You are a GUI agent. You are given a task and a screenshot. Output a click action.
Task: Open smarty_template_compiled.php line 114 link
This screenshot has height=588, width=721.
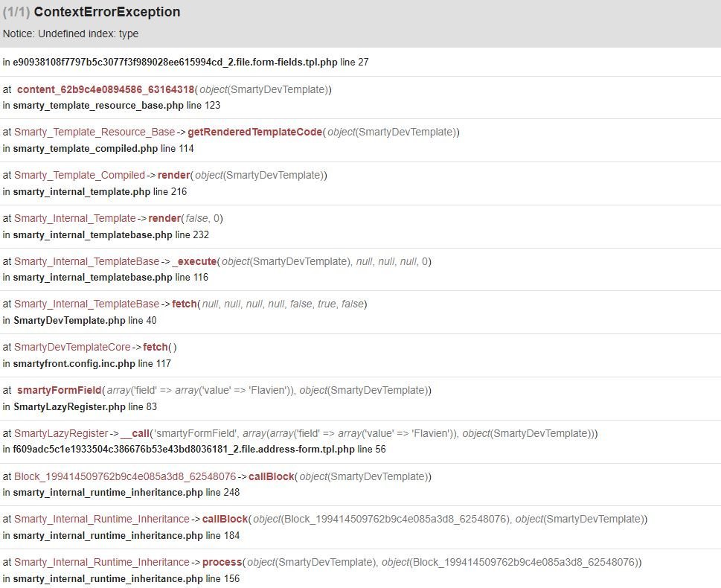pyautogui.click(x=86, y=148)
